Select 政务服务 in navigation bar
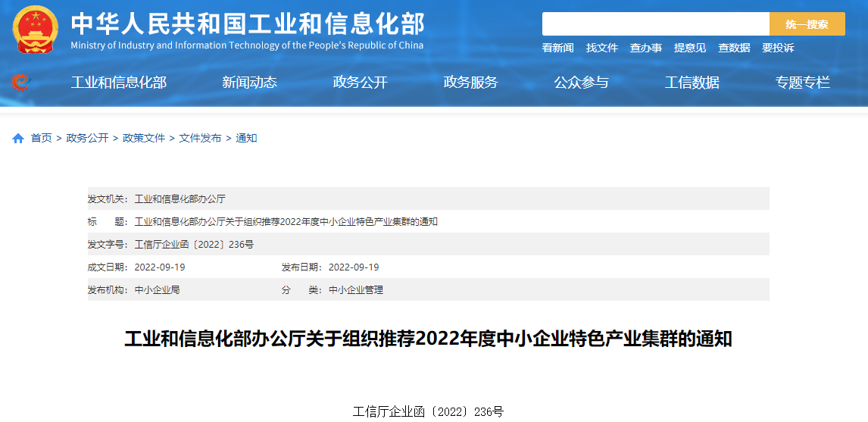This screenshot has width=868, height=422. click(x=470, y=83)
